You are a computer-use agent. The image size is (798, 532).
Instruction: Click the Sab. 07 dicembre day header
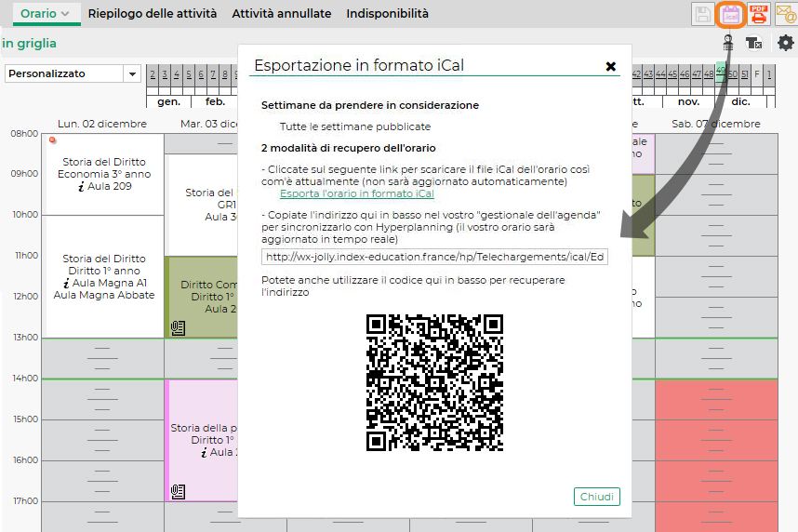(716, 124)
